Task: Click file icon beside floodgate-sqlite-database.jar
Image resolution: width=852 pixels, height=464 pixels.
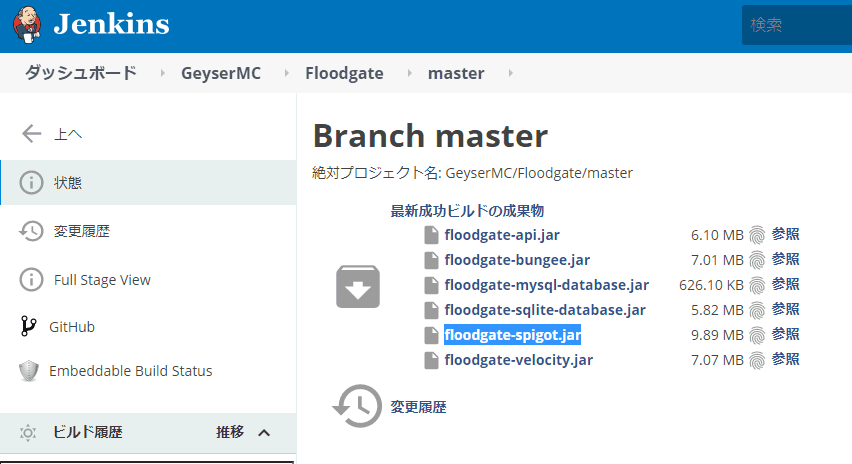Action: (431, 310)
